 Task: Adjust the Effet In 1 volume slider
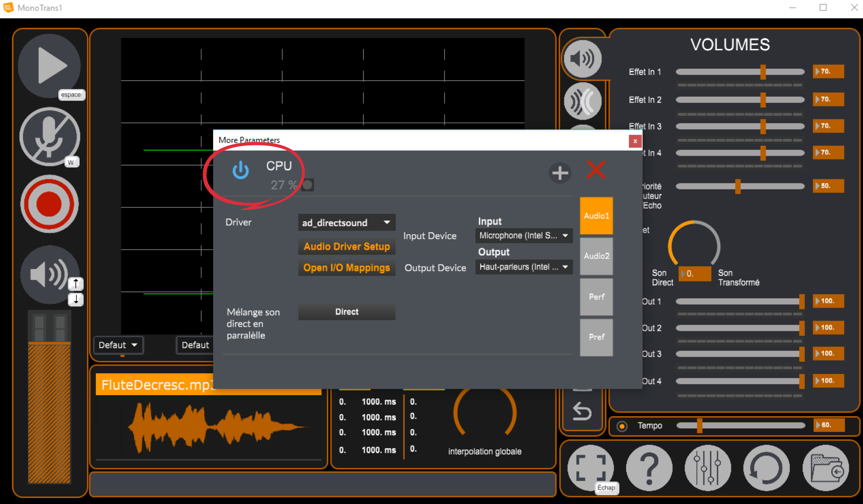click(740, 72)
